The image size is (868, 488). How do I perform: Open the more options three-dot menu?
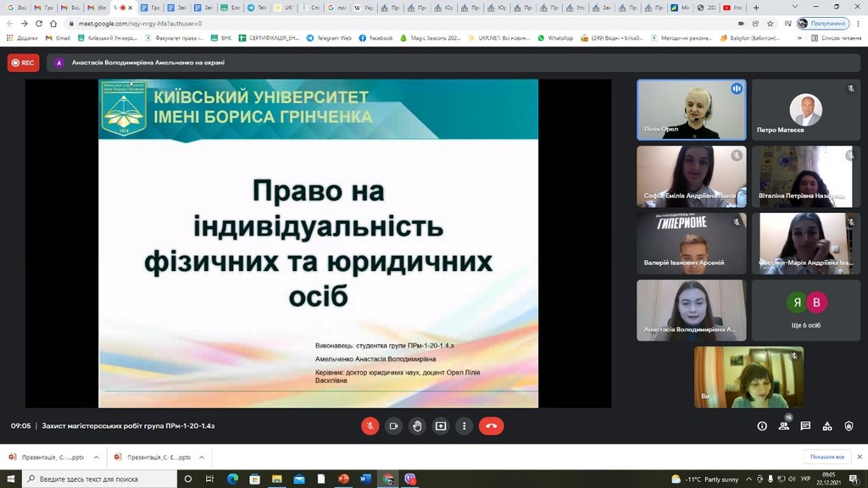(x=465, y=426)
